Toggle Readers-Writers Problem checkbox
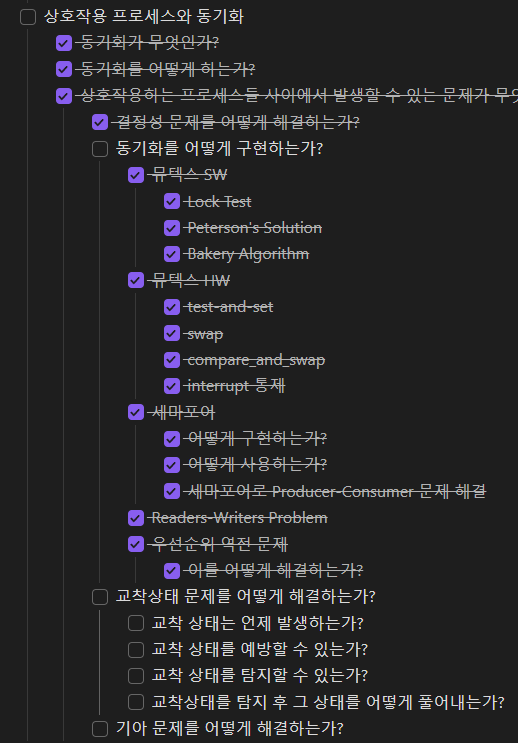518x743 pixels. click(x=136, y=518)
